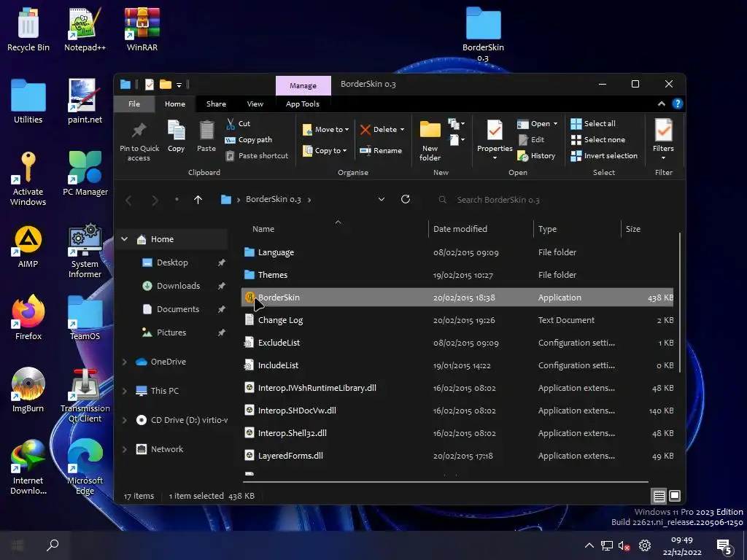747x560 pixels.
Task: Go up one folder level arrow
Action: pos(198,200)
